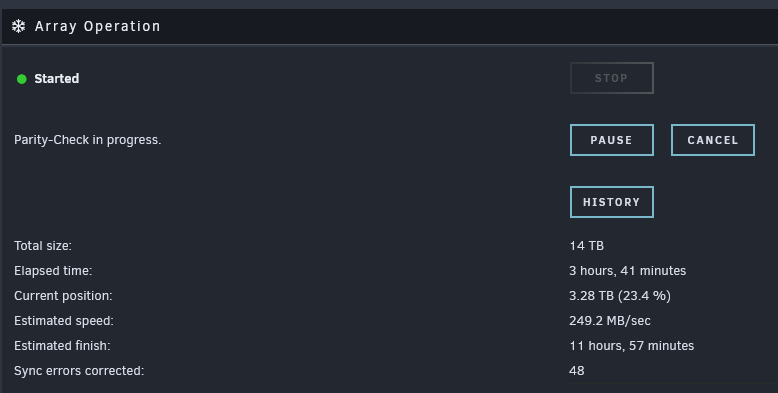Click the Started status label
778x393 pixels.
(57, 78)
